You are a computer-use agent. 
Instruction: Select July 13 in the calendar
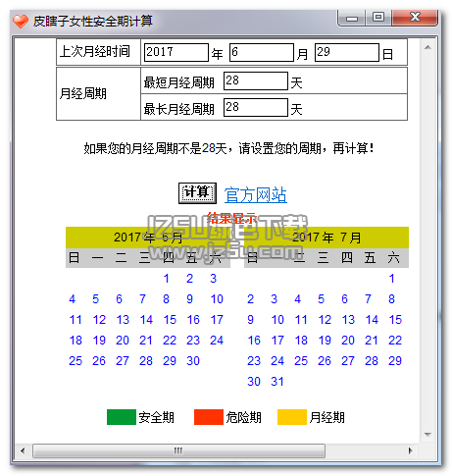(348, 320)
